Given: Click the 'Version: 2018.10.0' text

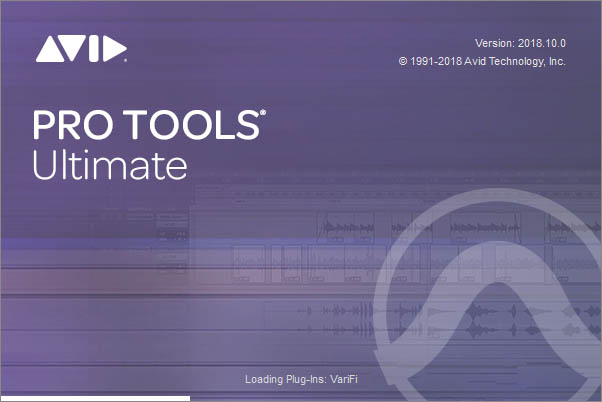Looking at the screenshot, I should pyautogui.click(x=520, y=43).
